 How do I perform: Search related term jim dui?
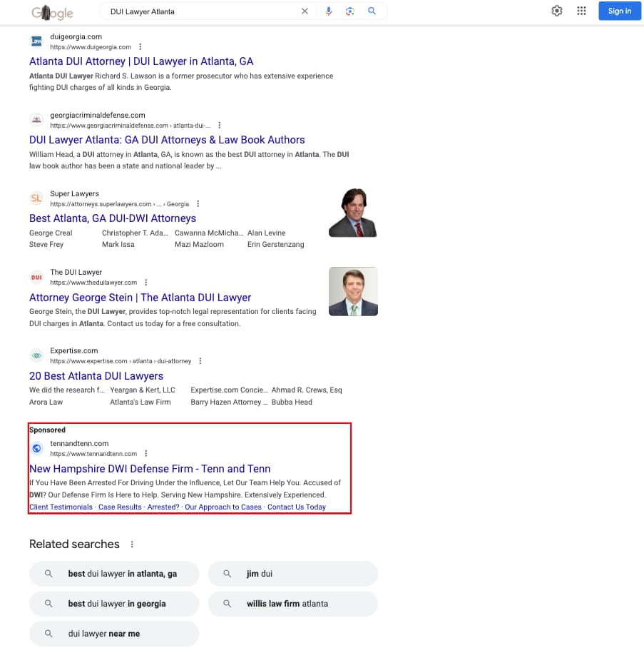293,574
